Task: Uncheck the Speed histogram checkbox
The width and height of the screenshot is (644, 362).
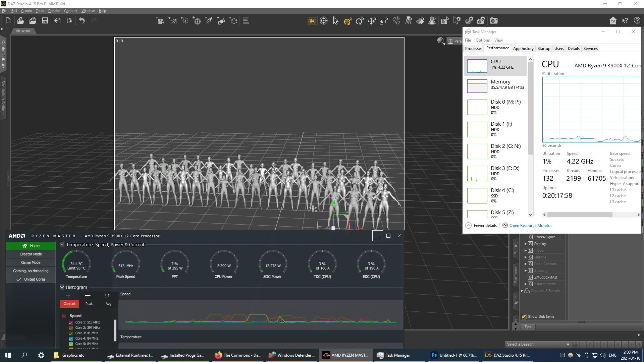Action: (64, 316)
